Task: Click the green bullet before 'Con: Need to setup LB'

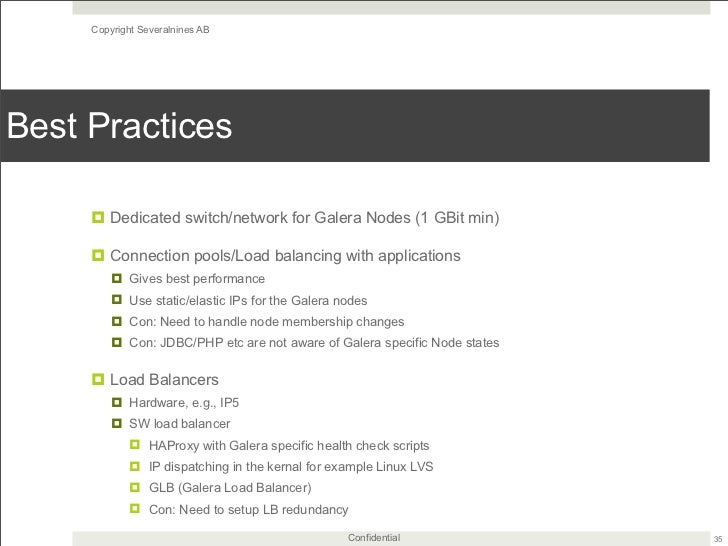Action: click(135, 508)
